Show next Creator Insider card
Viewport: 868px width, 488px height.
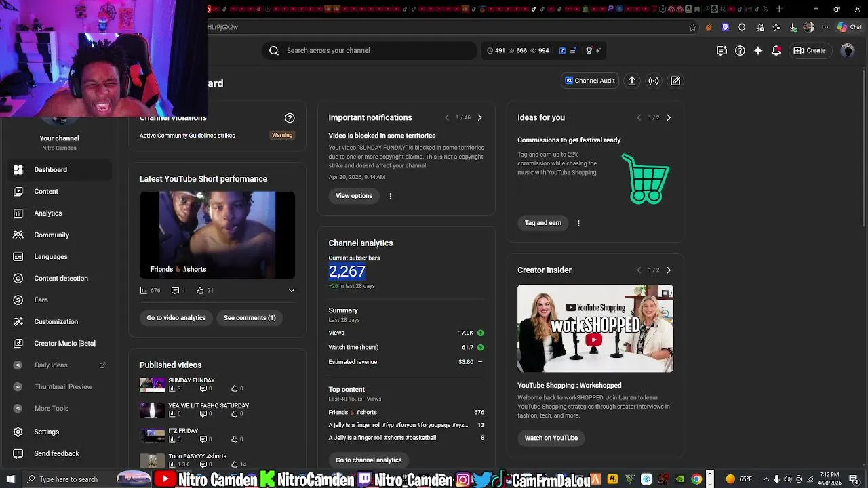(669, 270)
